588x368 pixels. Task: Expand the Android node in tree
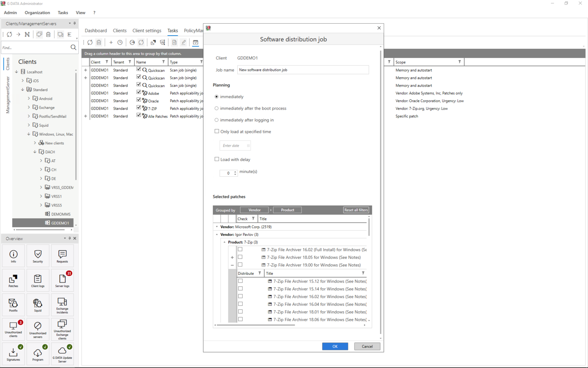29,99
